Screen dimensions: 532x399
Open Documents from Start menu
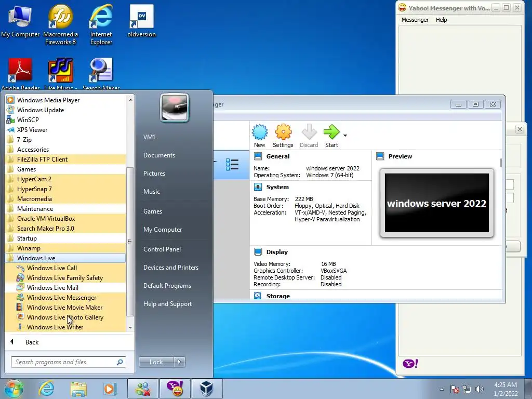(x=159, y=155)
